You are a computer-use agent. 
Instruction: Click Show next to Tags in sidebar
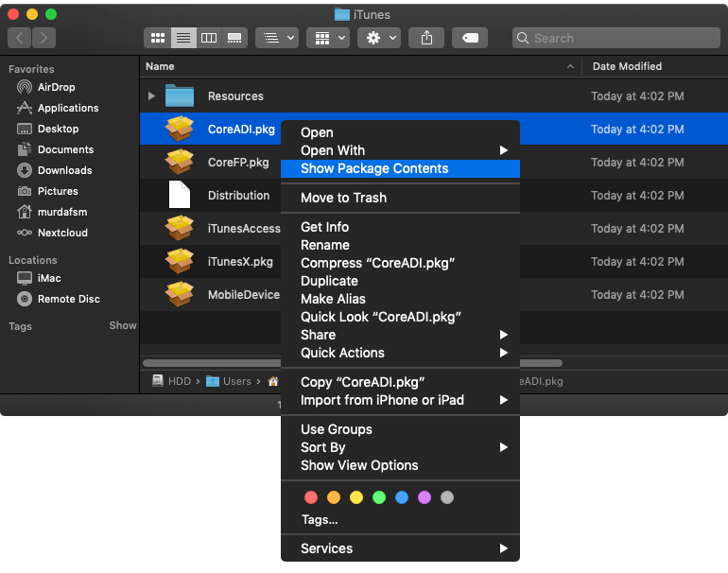[x=123, y=325]
